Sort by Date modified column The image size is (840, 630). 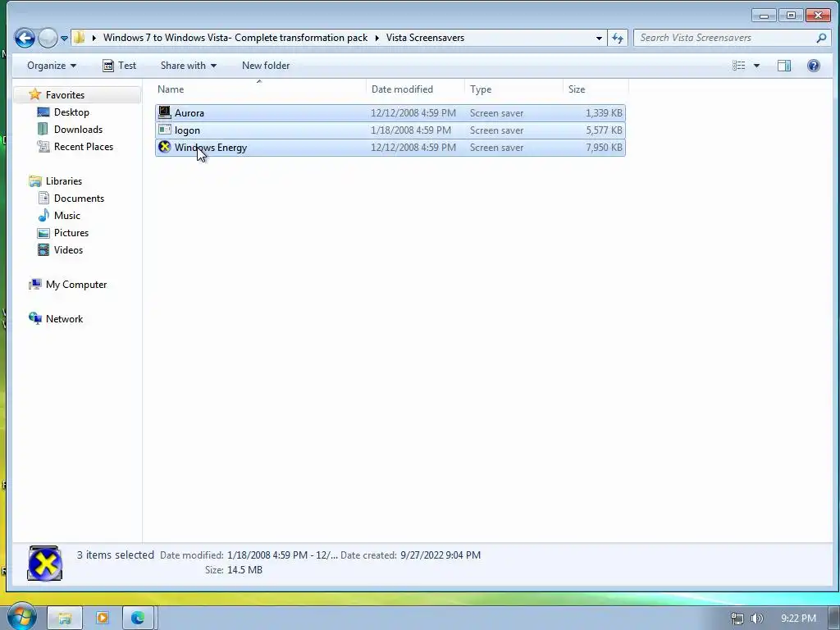click(x=415, y=89)
